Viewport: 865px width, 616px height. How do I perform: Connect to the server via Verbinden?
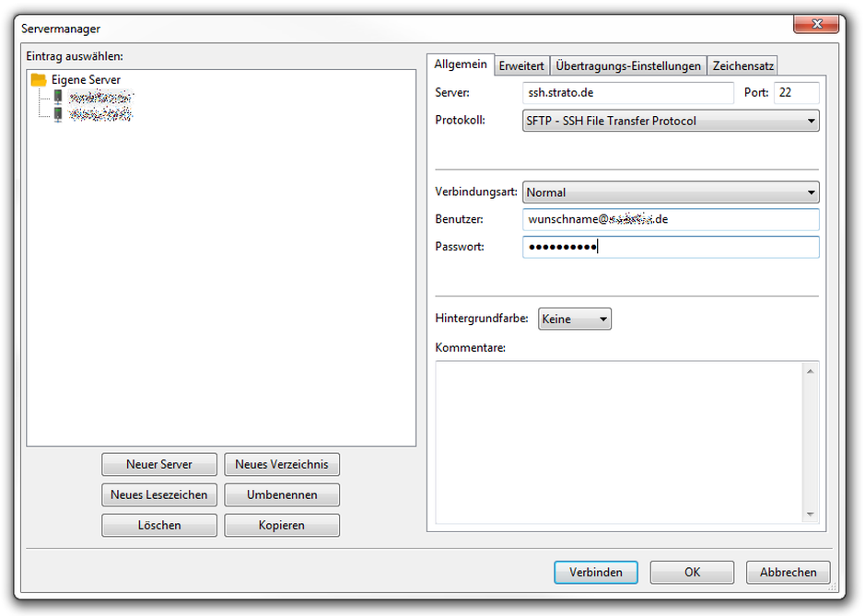(x=595, y=572)
